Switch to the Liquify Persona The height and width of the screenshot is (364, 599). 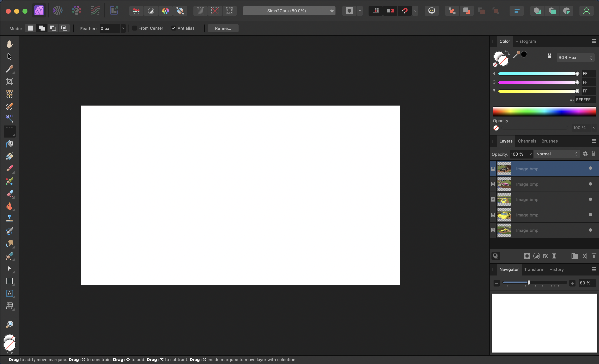58,11
